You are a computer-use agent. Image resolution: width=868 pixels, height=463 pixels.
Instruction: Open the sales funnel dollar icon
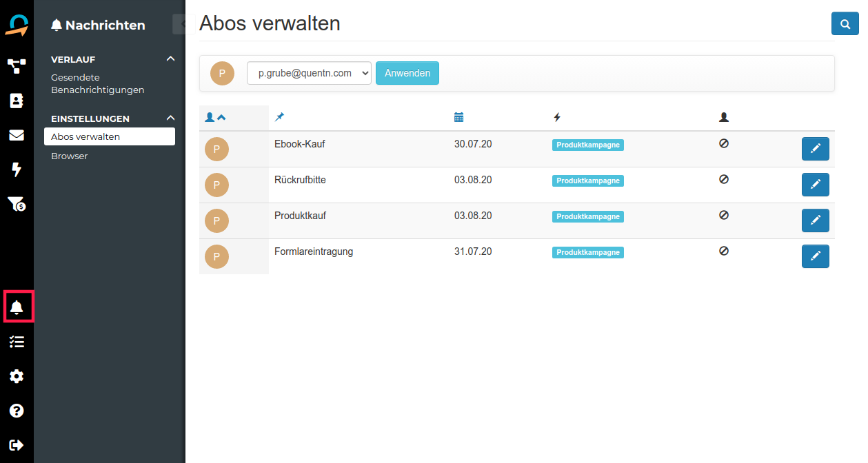click(17, 203)
